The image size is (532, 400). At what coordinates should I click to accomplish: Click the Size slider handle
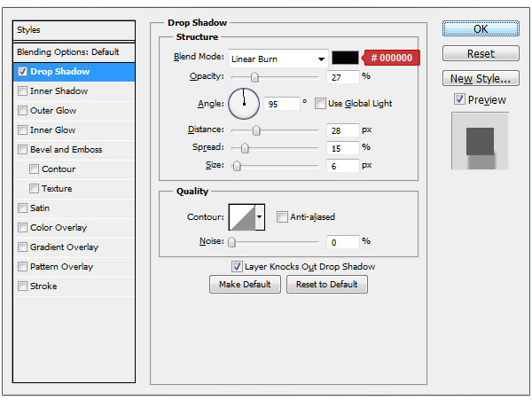coord(237,166)
